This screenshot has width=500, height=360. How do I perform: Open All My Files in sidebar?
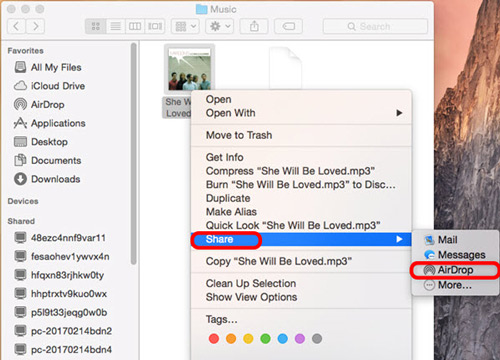pyautogui.click(x=48, y=67)
